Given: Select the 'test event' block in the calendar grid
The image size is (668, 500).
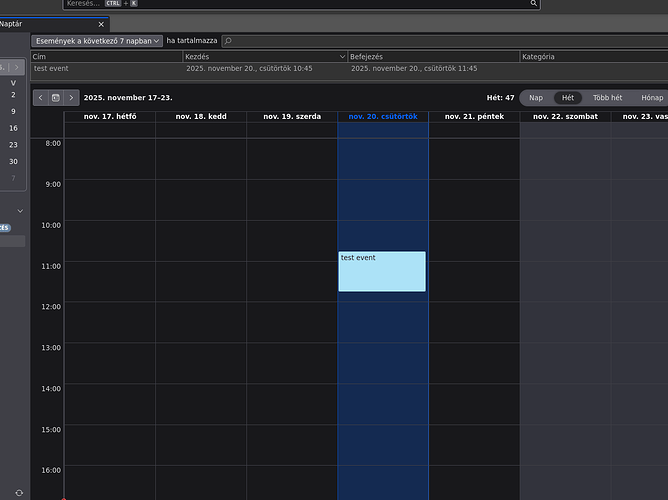Looking at the screenshot, I should pyautogui.click(x=382, y=271).
